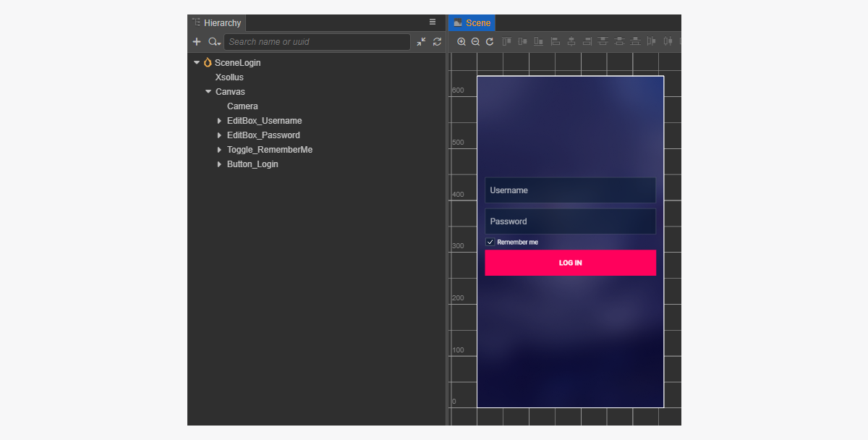Reset the Scene view zoom
Image resolution: width=868 pixels, height=440 pixels.
(x=490, y=42)
